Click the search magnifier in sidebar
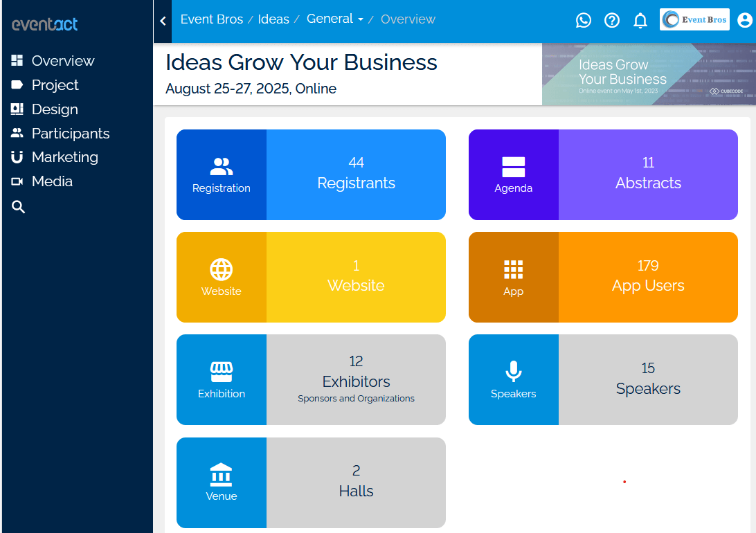The image size is (756, 533). 19,207
